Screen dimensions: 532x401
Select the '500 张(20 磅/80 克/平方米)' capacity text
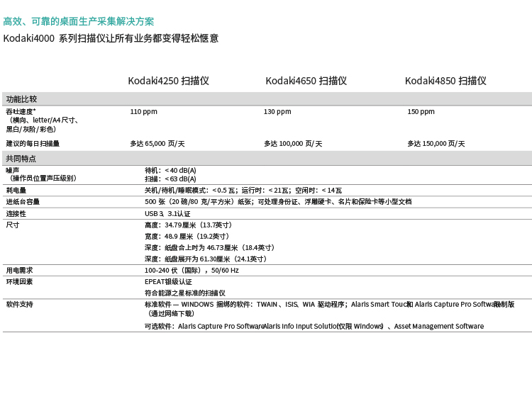point(199,202)
